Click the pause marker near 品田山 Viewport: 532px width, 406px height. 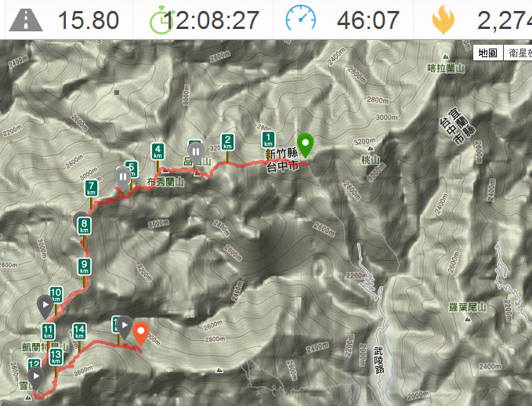(x=196, y=153)
